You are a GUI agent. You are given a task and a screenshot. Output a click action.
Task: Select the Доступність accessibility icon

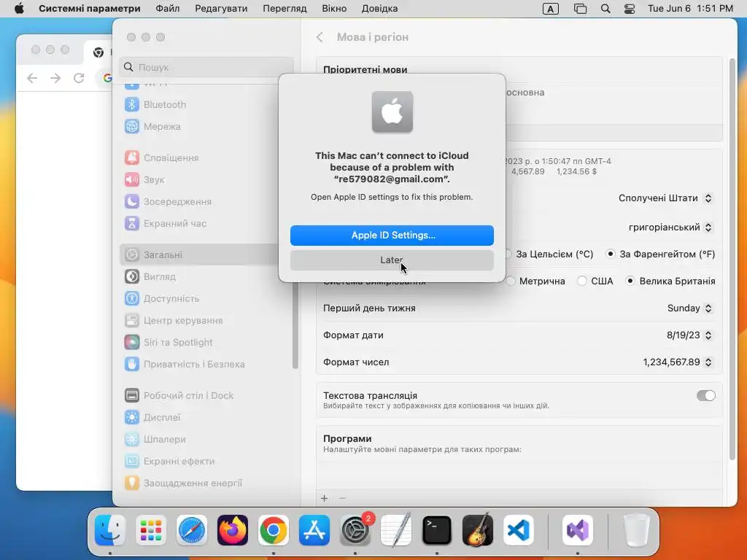131,298
